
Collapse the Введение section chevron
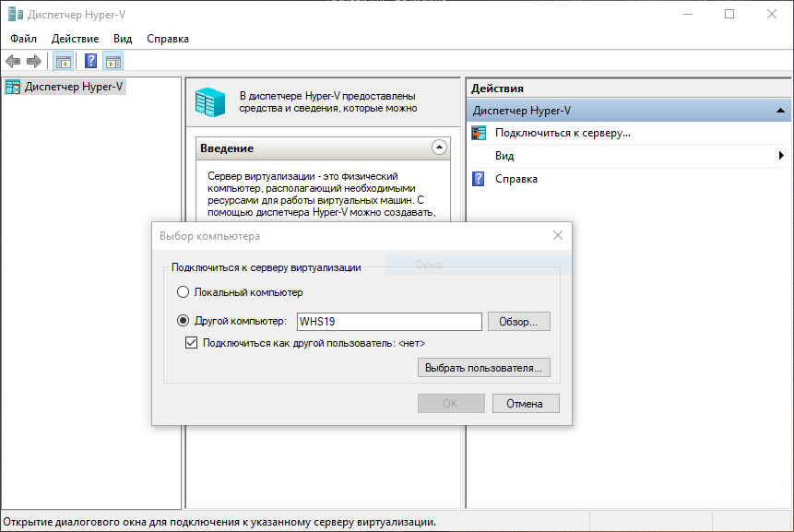pos(439,148)
